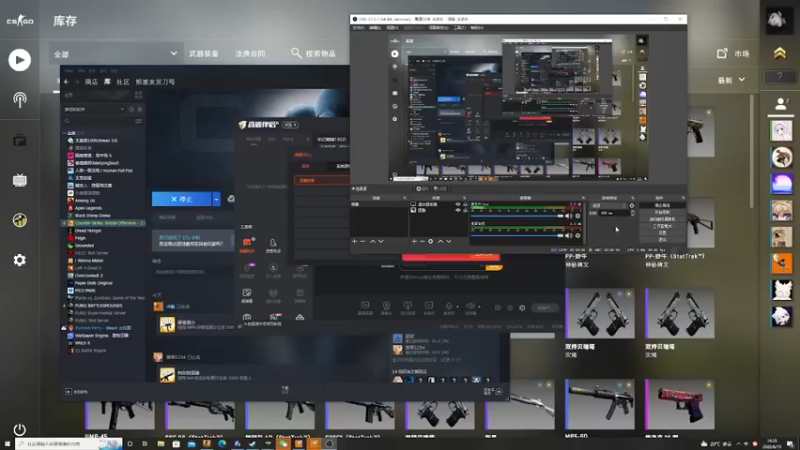Image resolution: width=800 pixels, height=450 pixels.
Task: Click the CS:GO play button in the sidebar
Action: 19,60
